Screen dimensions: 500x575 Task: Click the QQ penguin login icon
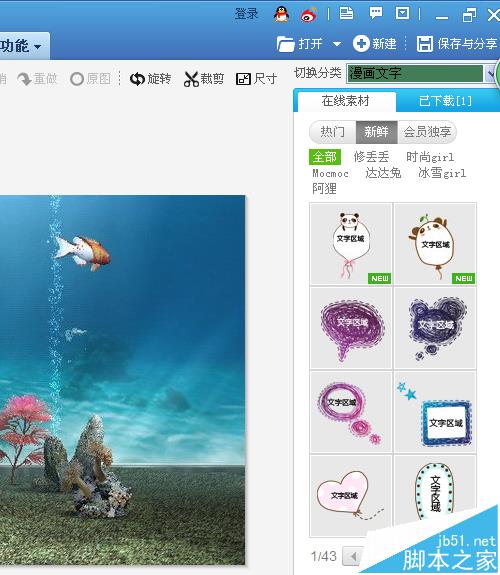pyautogui.click(x=281, y=14)
